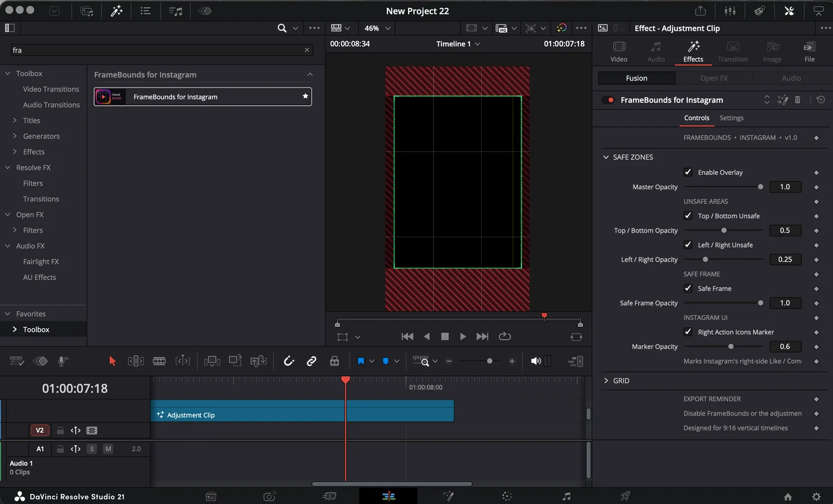
Task: Toggle Position Lock padlock icon
Action: click(334, 361)
